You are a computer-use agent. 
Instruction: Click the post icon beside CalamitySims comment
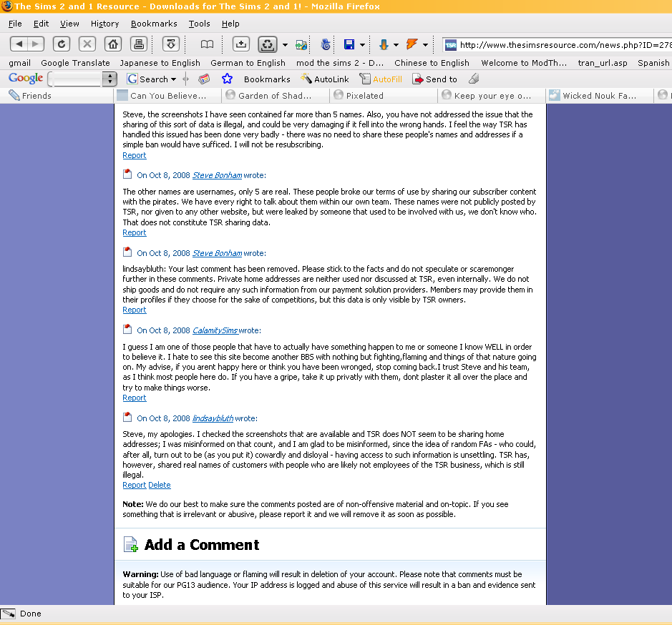pyautogui.click(x=127, y=329)
